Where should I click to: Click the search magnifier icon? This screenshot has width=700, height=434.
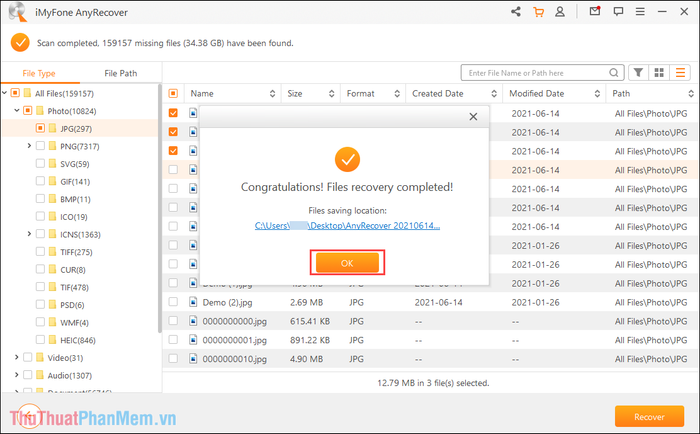pos(614,72)
